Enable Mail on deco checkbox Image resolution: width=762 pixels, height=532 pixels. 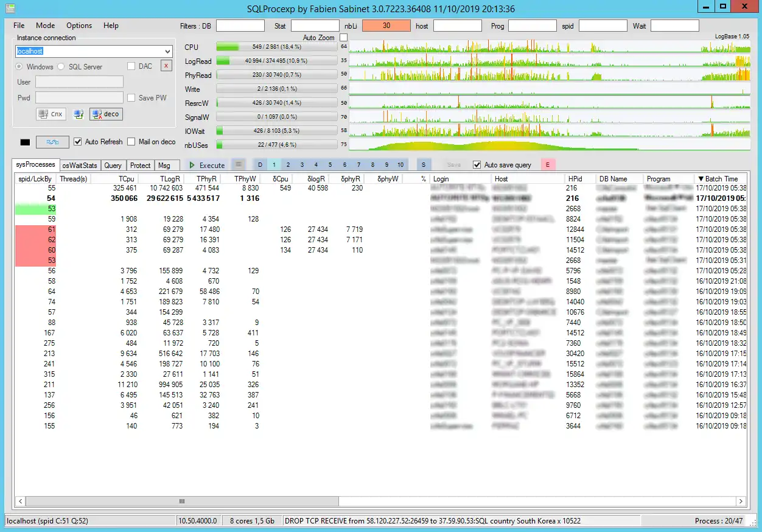[131, 142]
